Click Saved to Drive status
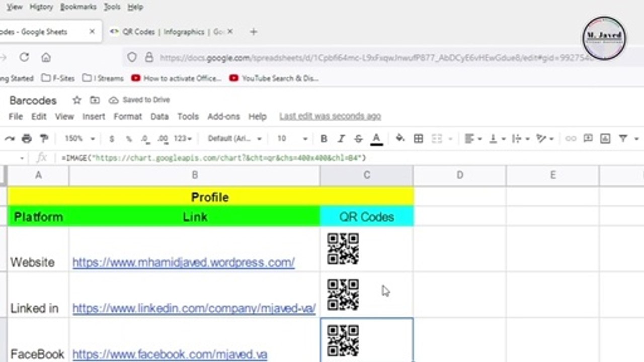 click(x=140, y=100)
